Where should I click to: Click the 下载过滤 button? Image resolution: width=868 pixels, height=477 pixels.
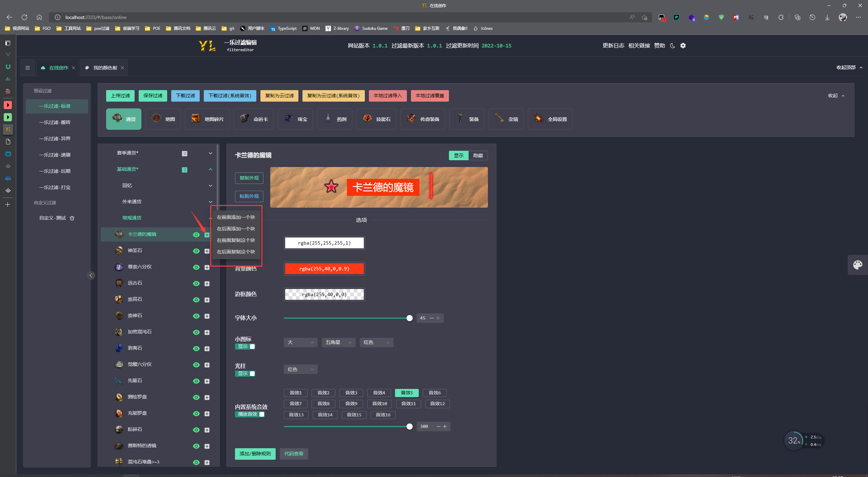tap(185, 96)
